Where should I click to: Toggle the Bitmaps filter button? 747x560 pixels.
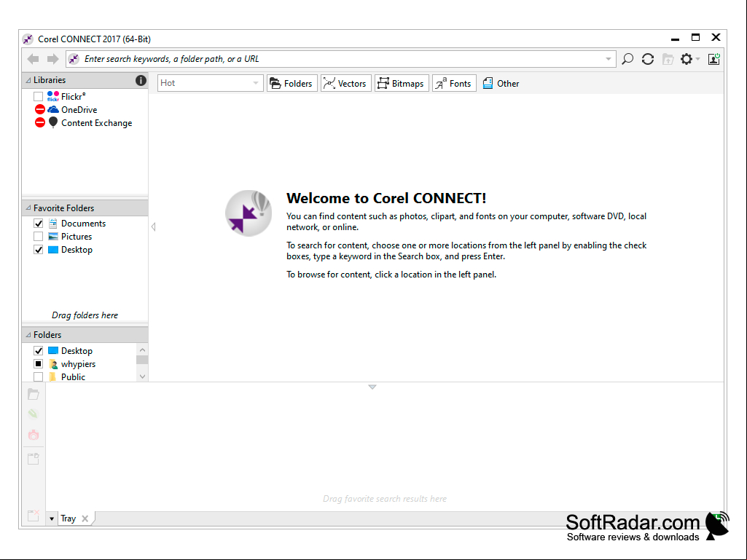(x=401, y=83)
